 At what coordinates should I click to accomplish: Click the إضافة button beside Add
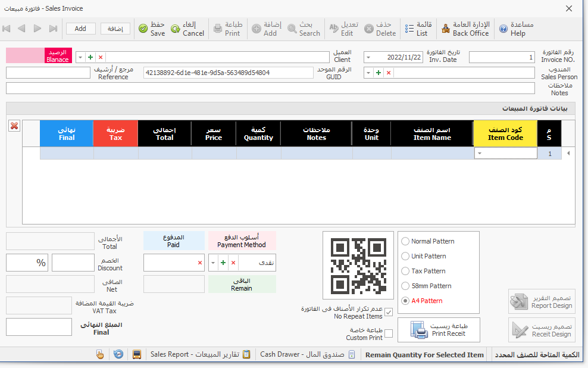click(x=115, y=29)
